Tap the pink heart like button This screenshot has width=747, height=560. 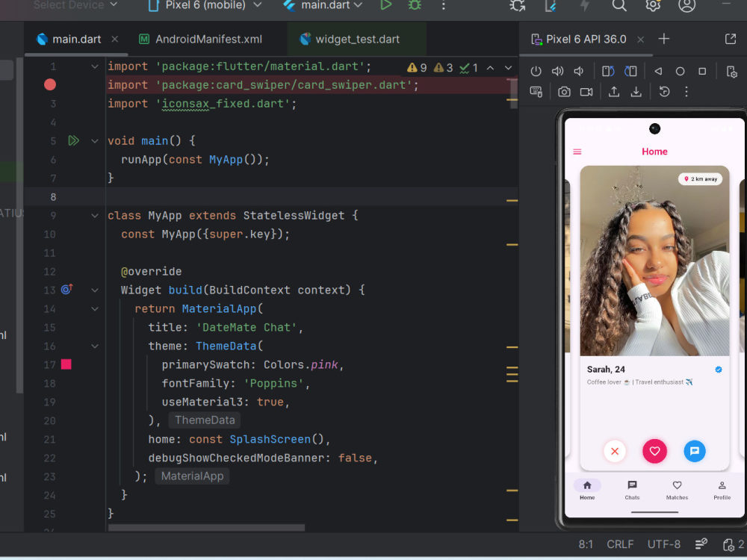654,451
